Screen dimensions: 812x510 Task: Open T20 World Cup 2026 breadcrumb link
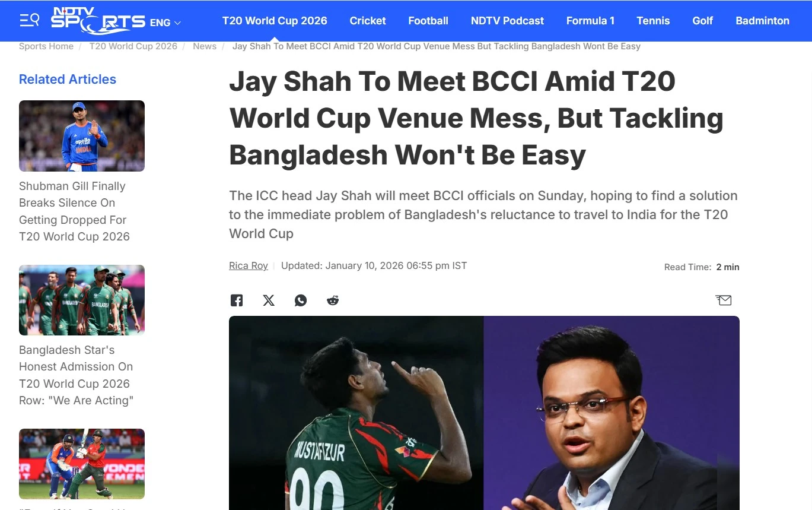click(x=133, y=46)
